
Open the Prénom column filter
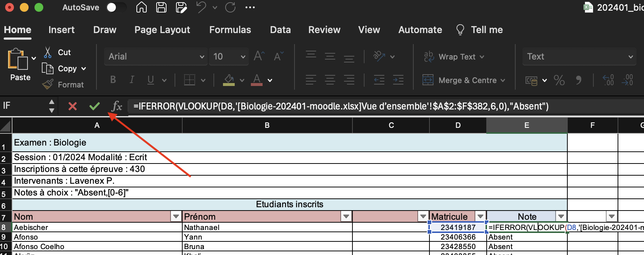coord(346,216)
